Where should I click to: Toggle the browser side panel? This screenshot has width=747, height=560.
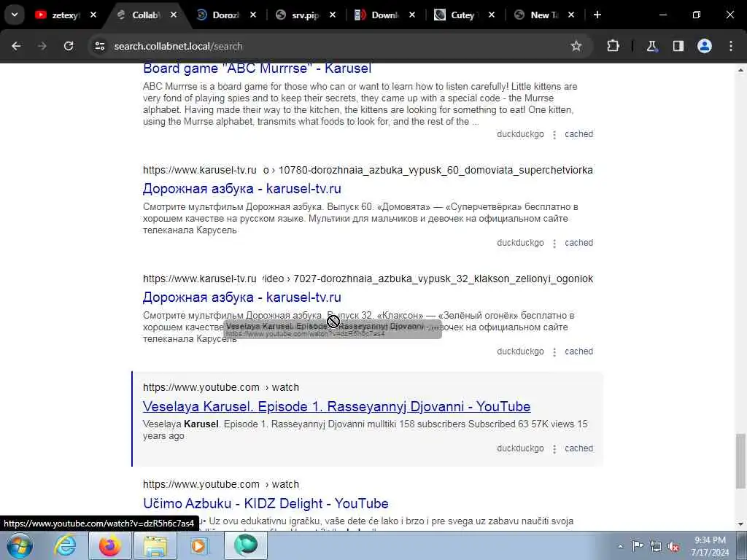[678, 46]
